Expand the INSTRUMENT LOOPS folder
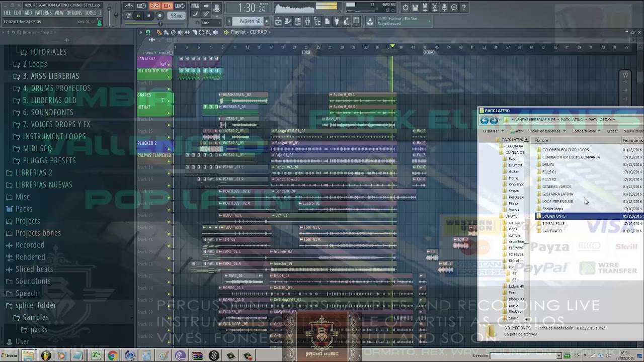This screenshot has width=644, height=362. 49,136
